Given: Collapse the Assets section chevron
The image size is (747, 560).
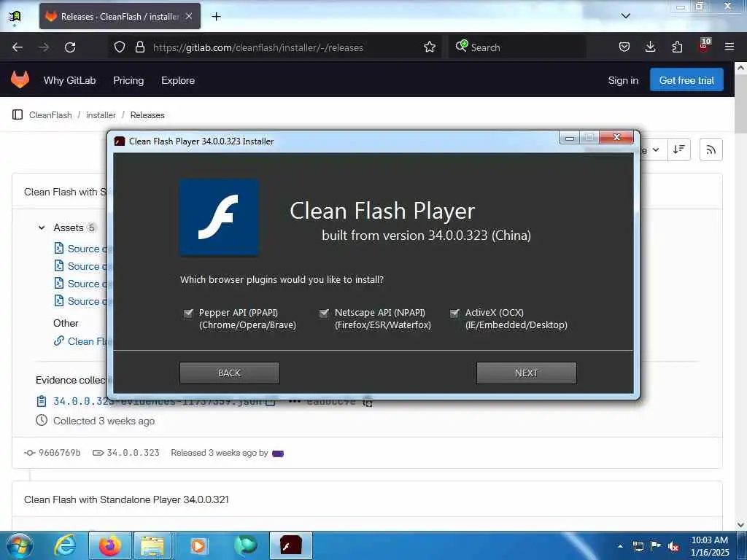Looking at the screenshot, I should pos(42,228).
